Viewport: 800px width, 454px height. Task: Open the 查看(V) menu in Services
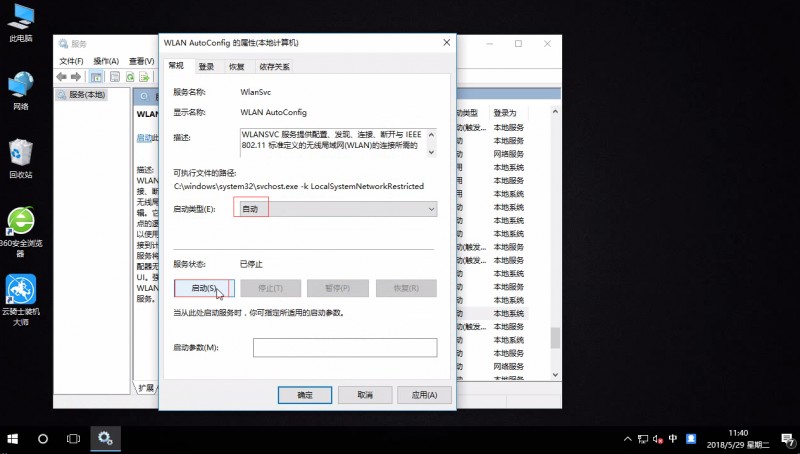click(x=141, y=61)
